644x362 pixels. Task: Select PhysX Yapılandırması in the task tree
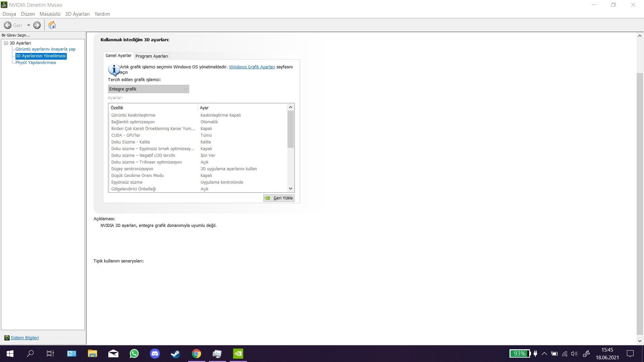(x=36, y=63)
